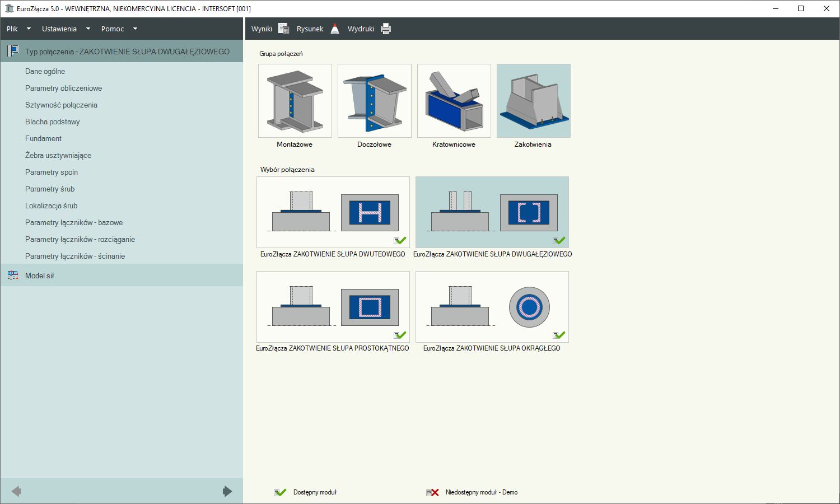Click the Wybór połączenia label
The height and width of the screenshot is (504, 840).
pos(287,170)
